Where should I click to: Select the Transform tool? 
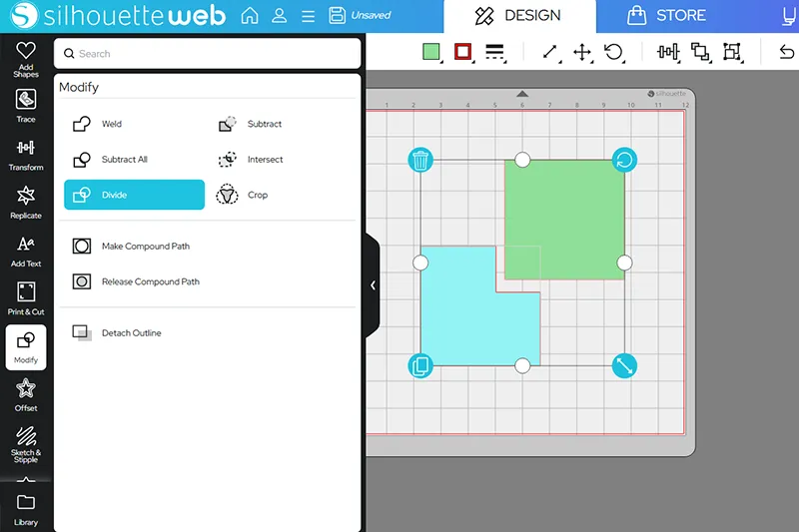pos(26,155)
